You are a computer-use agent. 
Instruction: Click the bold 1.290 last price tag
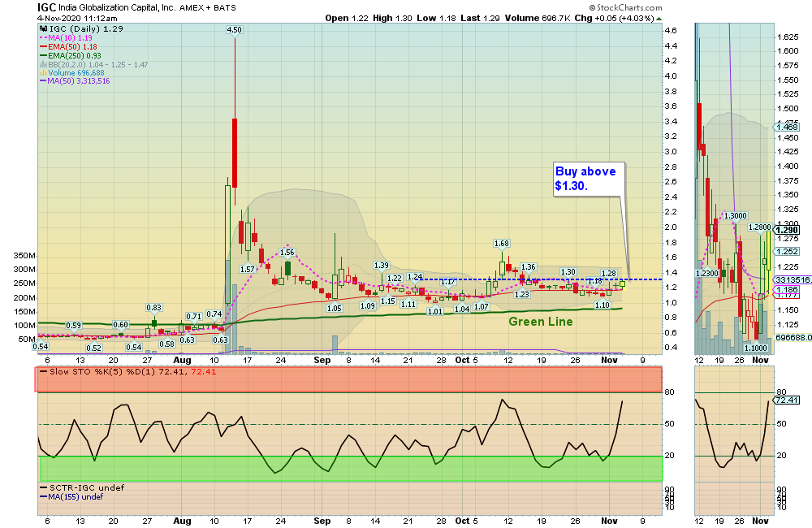(787, 230)
